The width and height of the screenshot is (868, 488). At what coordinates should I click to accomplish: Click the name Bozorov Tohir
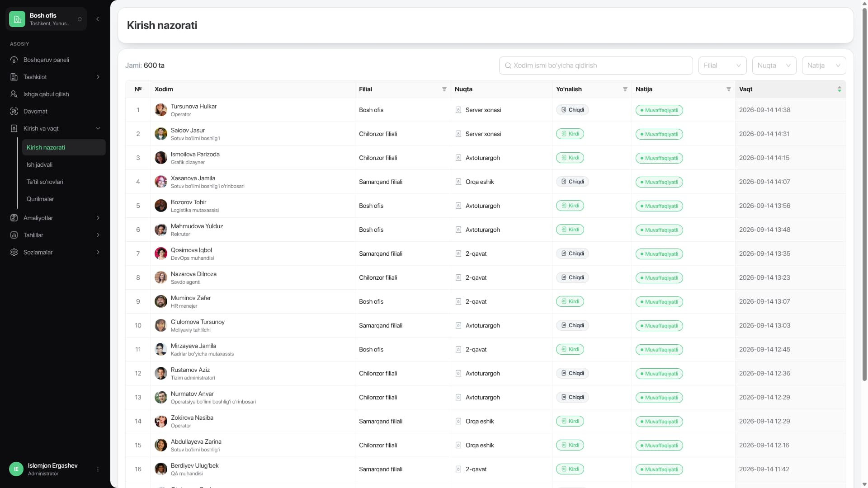click(x=189, y=202)
